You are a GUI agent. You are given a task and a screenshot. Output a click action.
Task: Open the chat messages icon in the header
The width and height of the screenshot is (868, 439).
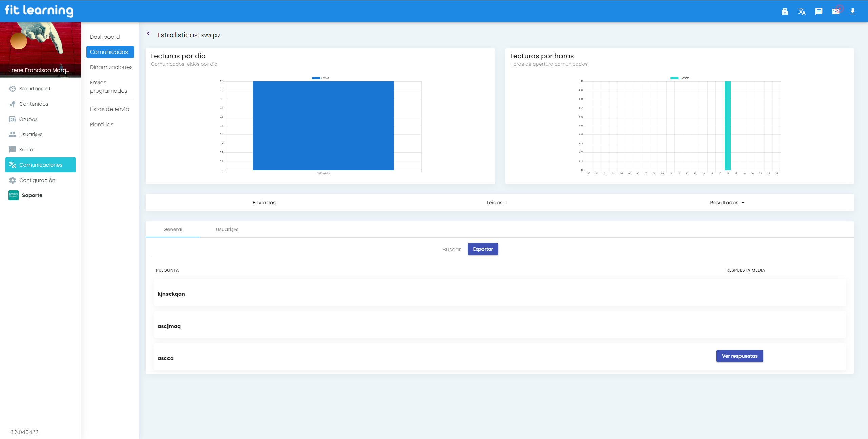point(818,12)
